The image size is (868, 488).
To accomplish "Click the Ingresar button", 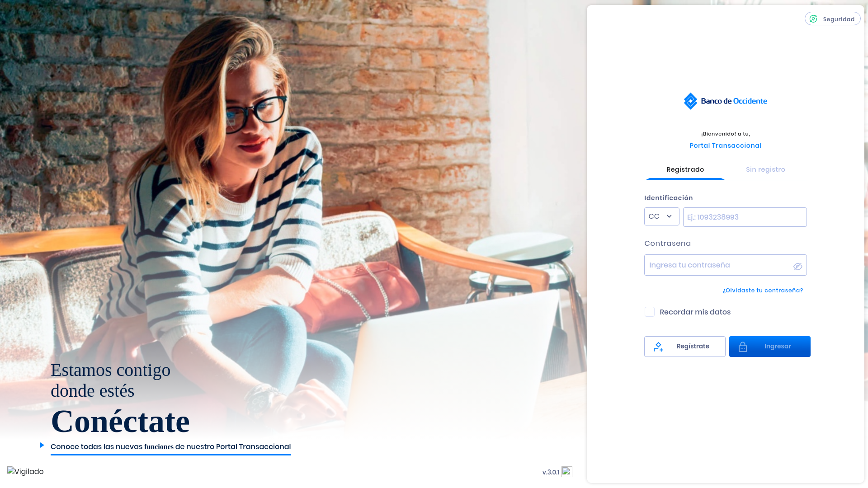I will [x=769, y=347].
